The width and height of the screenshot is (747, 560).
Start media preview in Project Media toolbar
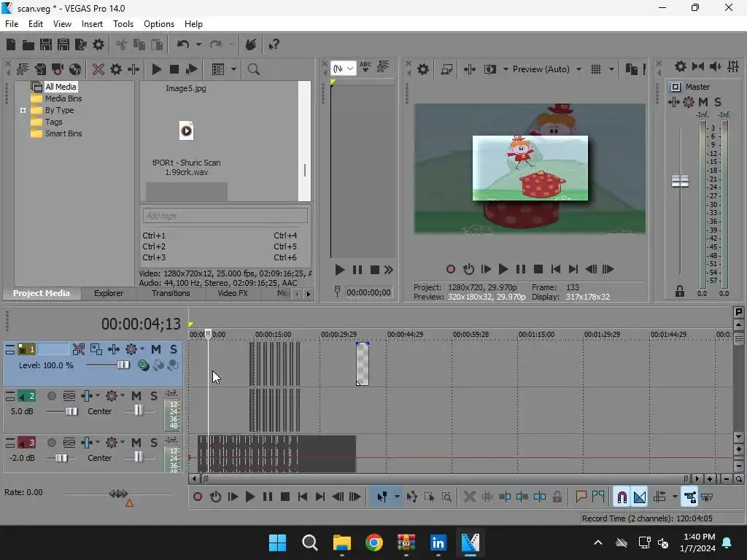[156, 69]
